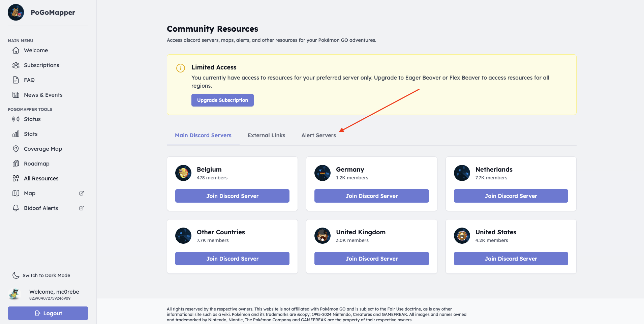Click the Community Resources heading

(213, 29)
